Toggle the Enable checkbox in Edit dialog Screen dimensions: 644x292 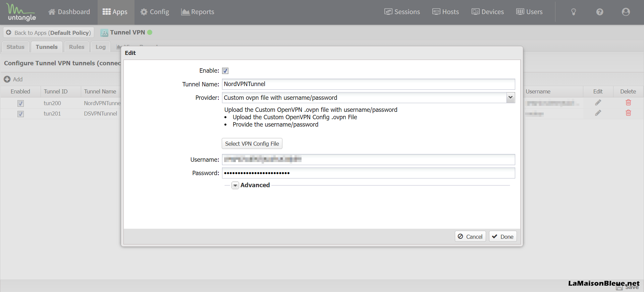[x=225, y=71]
